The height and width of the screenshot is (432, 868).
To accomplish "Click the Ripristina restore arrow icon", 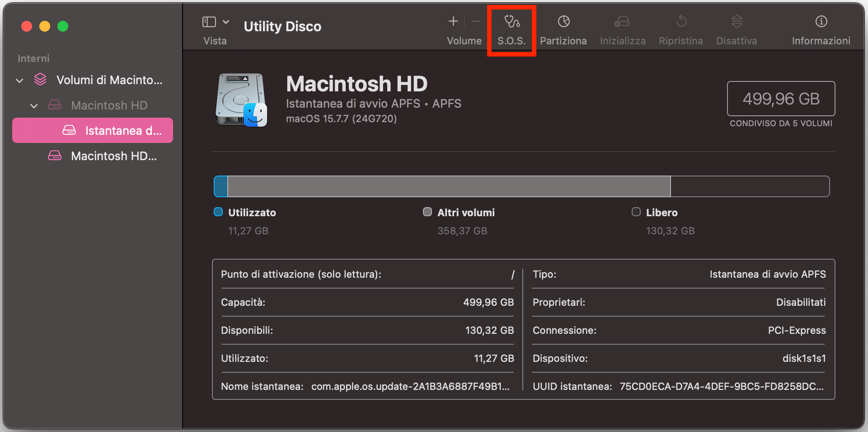I will coord(681,21).
